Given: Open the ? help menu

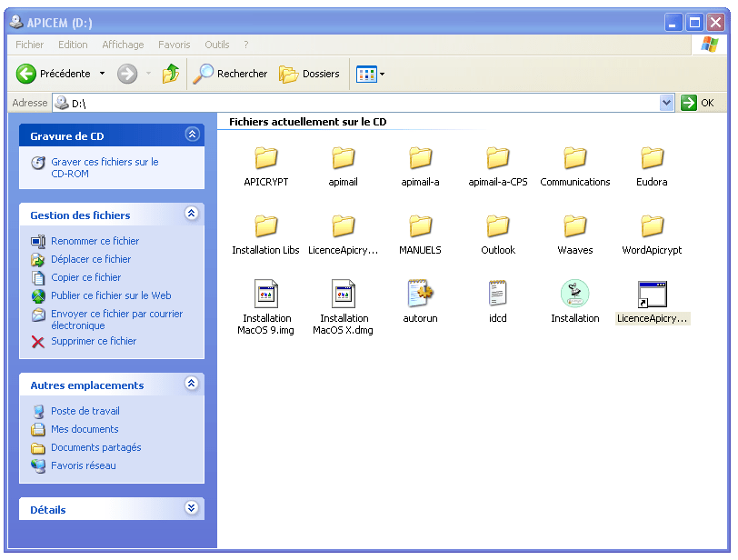Looking at the screenshot, I should (246, 45).
